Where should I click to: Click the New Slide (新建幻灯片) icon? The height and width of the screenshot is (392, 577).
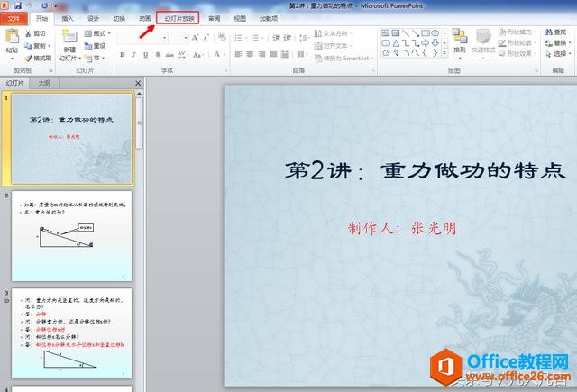pos(69,37)
